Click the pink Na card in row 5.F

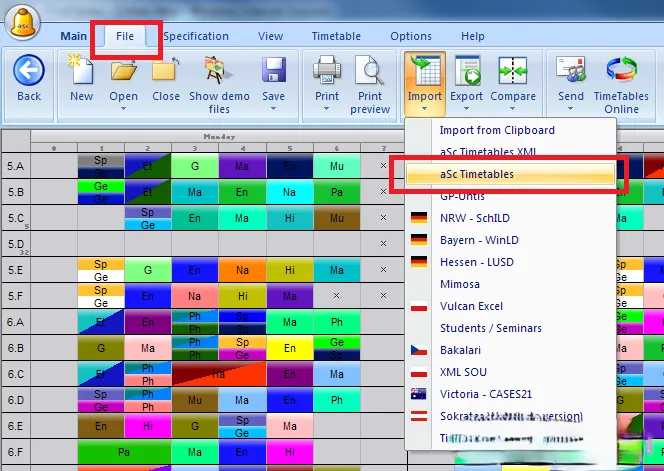(x=195, y=296)
